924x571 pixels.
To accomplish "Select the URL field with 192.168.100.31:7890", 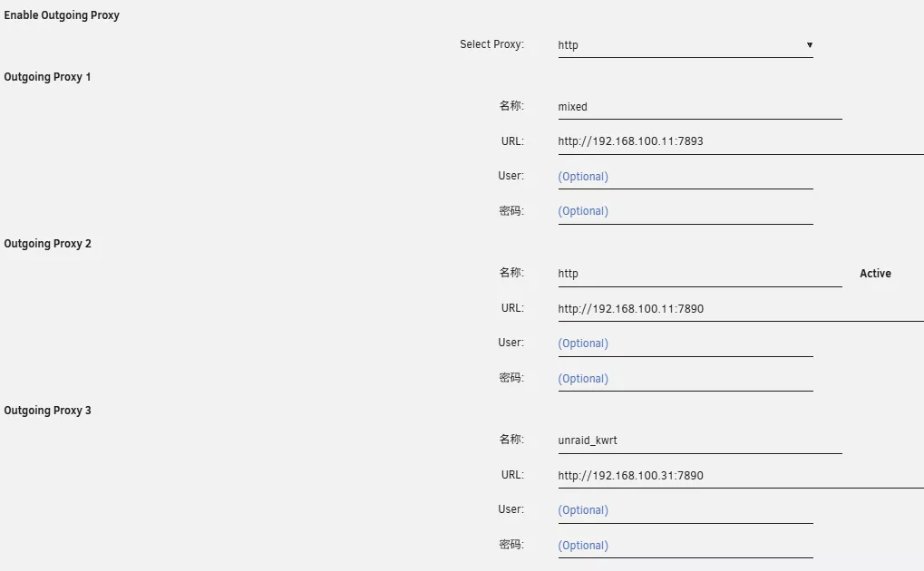I will coord(740,476).
